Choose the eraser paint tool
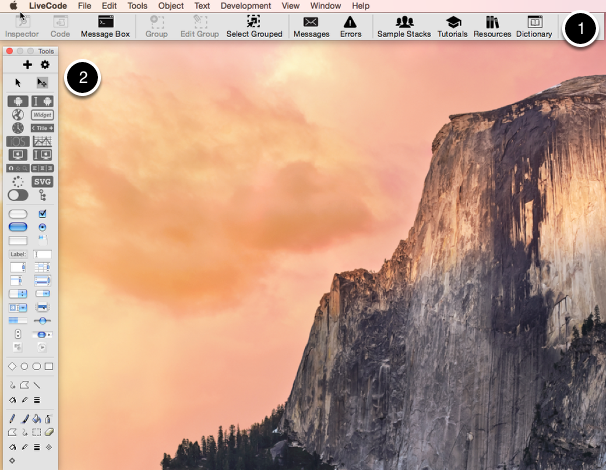 49,432
